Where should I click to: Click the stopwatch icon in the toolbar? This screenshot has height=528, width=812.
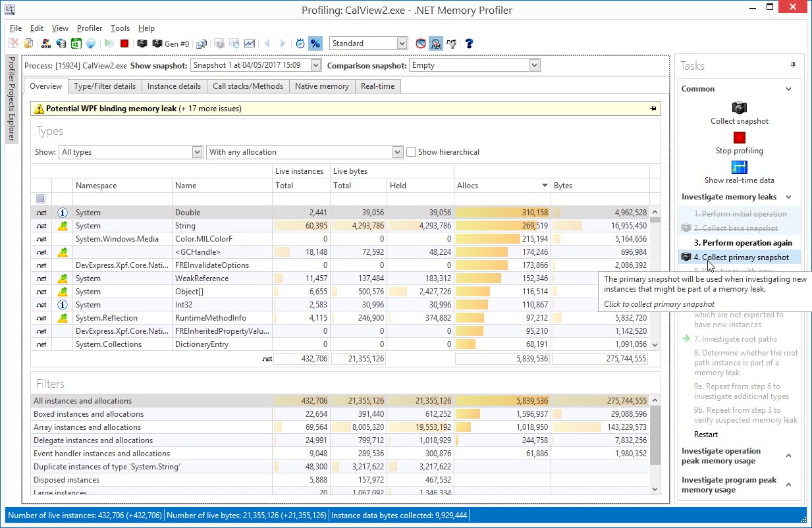point(300,43)
